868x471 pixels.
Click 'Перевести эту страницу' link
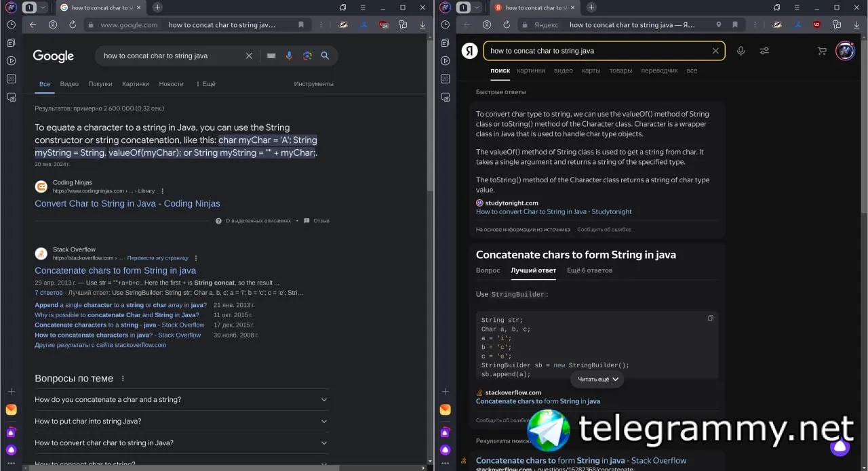158,258
